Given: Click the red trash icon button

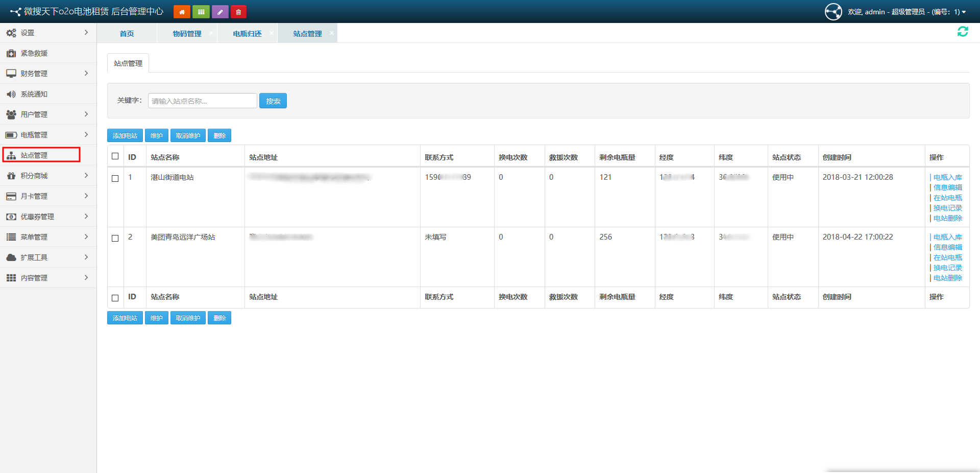Looking at the screenshot, I should point(238,12).
